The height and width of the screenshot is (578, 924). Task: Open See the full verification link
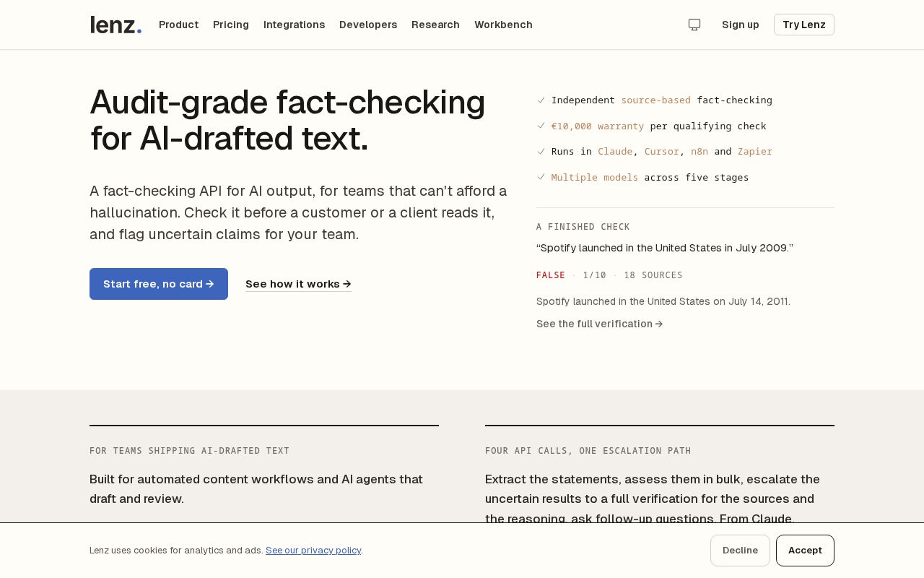(x=599, y=324)
